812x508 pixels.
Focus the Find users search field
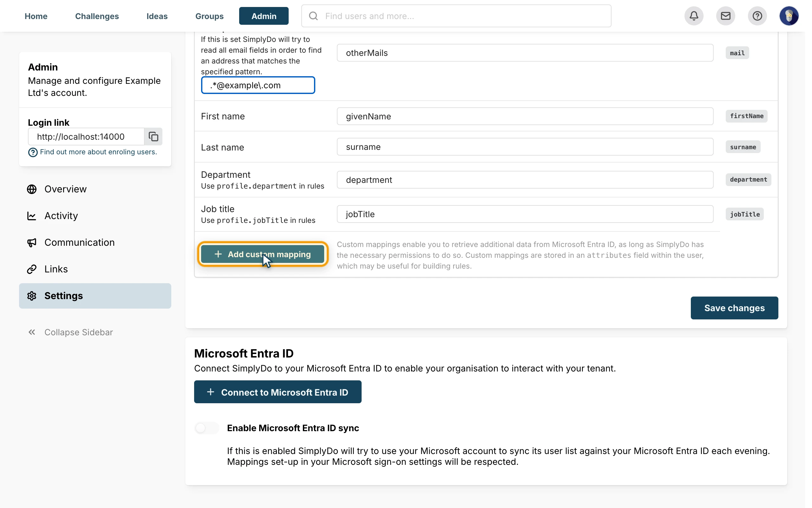click(x=456, y=16)
